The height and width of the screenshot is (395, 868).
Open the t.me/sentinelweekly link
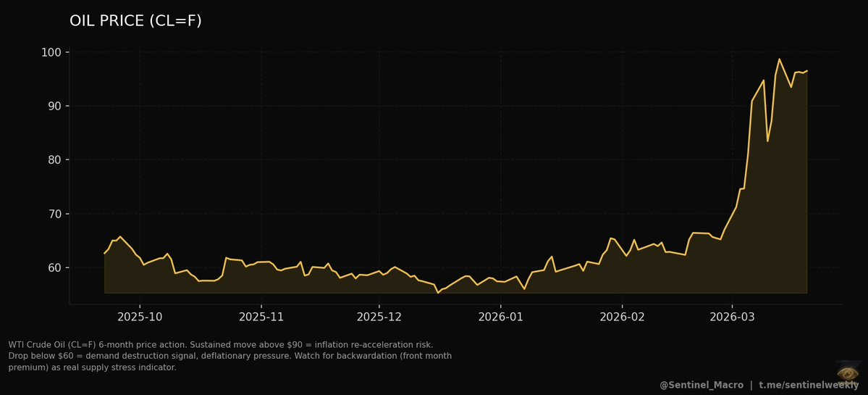coord(809,385)
